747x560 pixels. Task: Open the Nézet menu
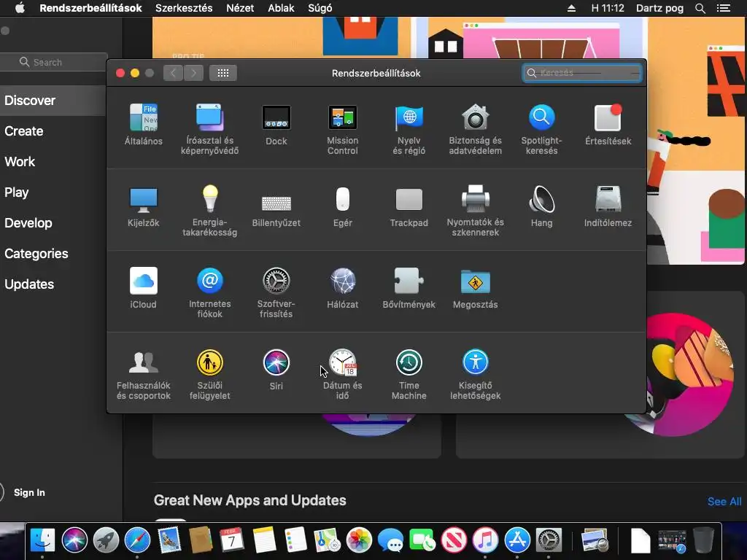(240, 8)
